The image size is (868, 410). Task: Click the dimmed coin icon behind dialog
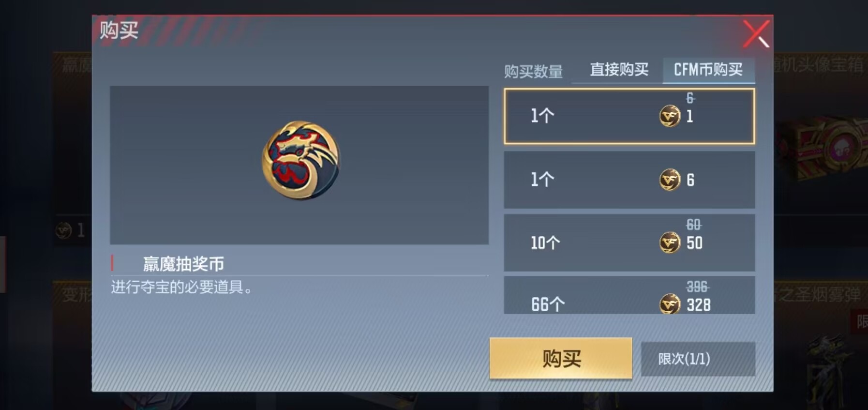[x=64, y=230]
